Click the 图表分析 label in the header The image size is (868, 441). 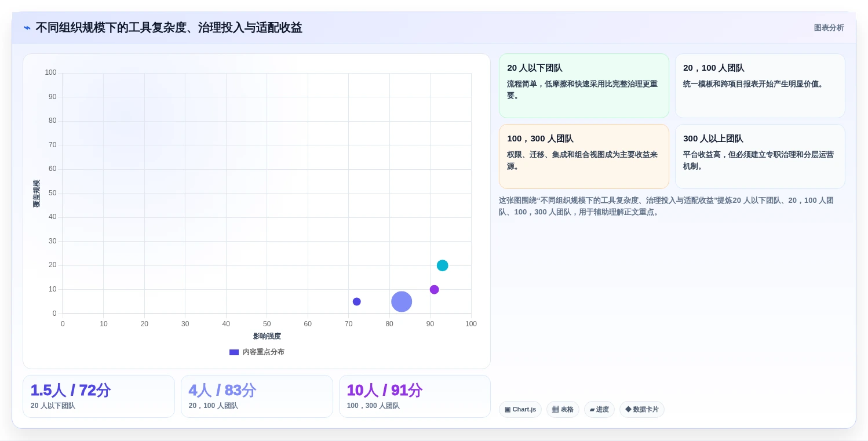point(829,28)
